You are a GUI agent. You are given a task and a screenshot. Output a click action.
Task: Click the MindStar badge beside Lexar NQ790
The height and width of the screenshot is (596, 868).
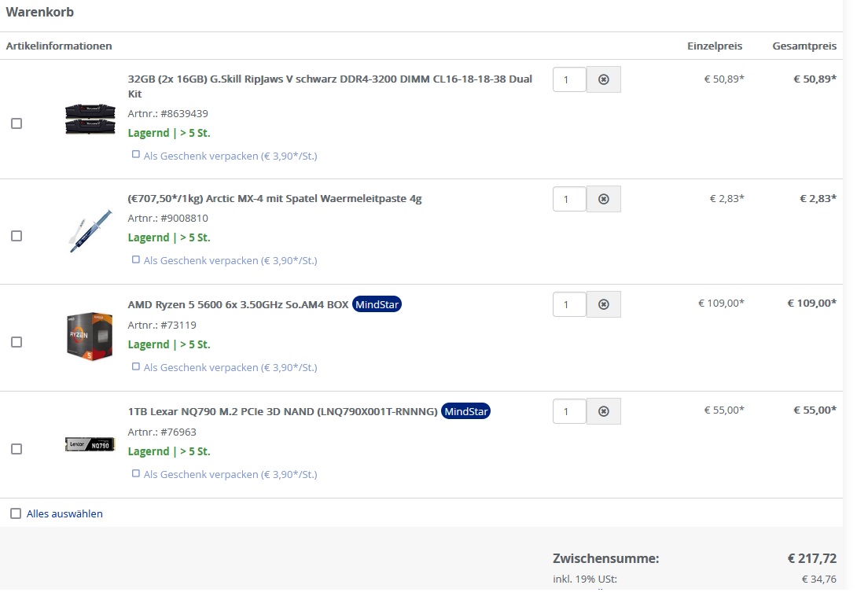[x=466, y=411]
